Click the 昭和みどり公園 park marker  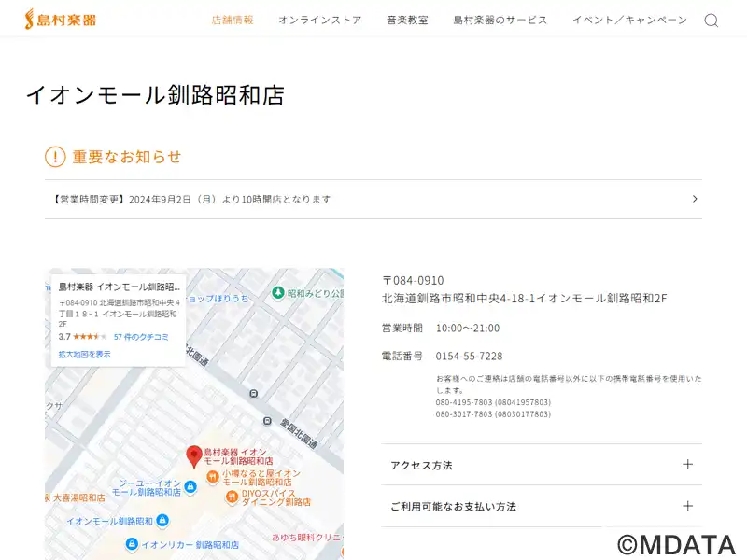[278, 293]
